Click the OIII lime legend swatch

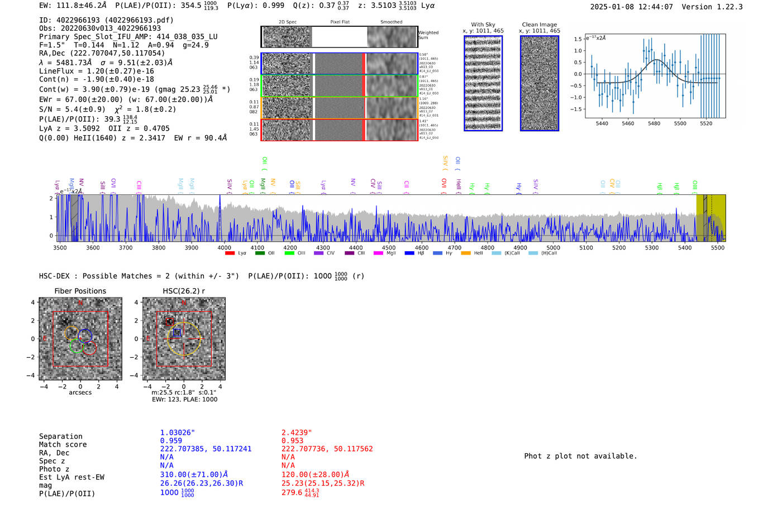(x=289, y=253)
